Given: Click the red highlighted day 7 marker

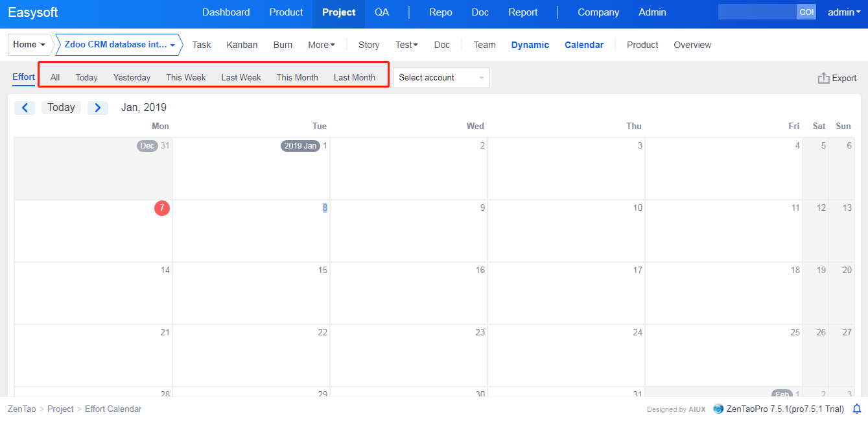Looking at the screenshot, I should pyautogui.click(x=162, y=208).
